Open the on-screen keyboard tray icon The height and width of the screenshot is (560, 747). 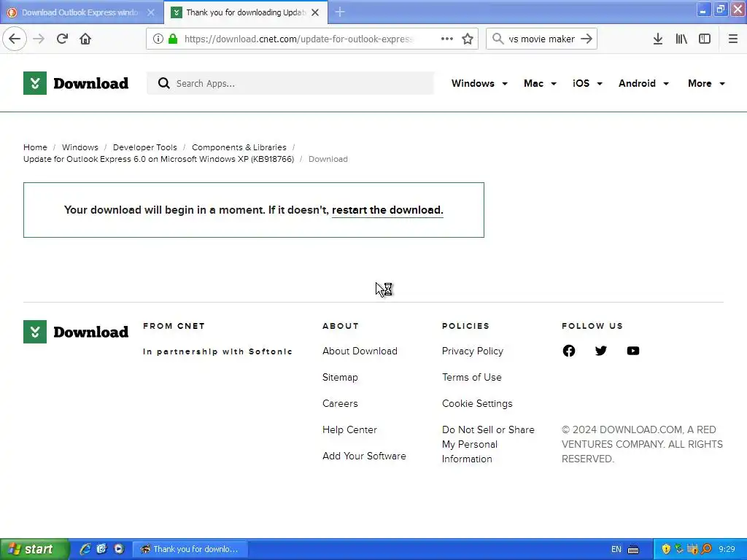point(633,550)
